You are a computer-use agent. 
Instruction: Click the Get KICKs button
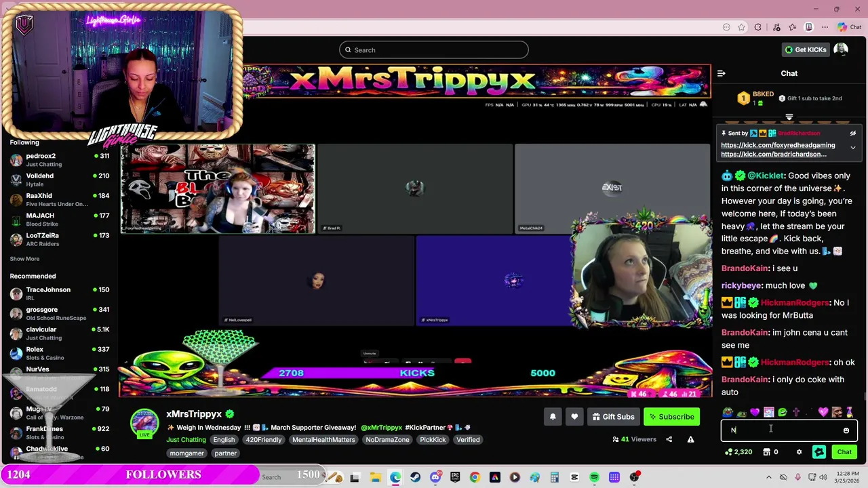coord(806,49)
